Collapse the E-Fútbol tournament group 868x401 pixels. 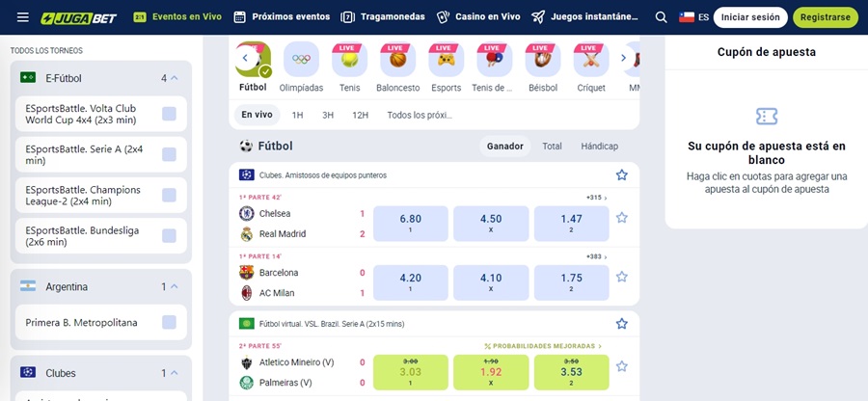[175, 78]
